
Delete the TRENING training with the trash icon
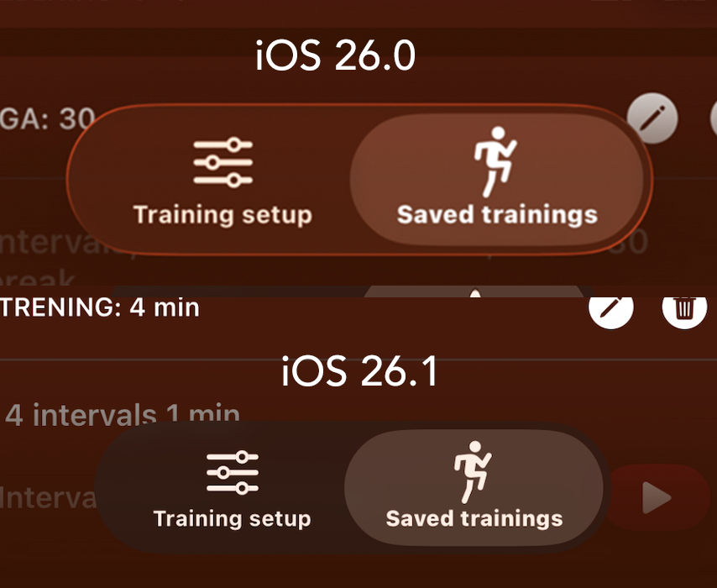tap(684, 312)
